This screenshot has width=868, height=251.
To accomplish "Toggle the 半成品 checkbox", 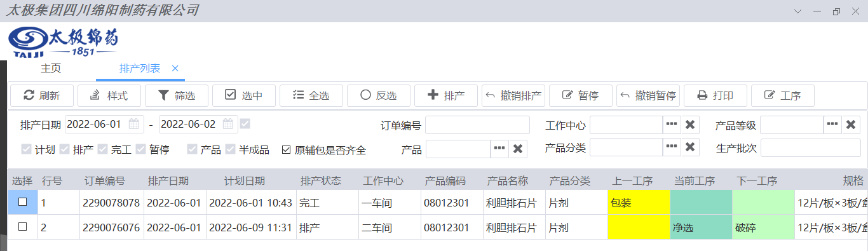I will [x=230, y=150].
